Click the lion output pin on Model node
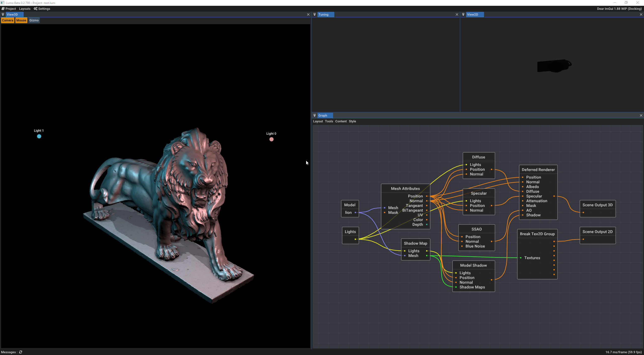This screenshot has width=644, height=355. pyautogui.click(x=355, y=212)
